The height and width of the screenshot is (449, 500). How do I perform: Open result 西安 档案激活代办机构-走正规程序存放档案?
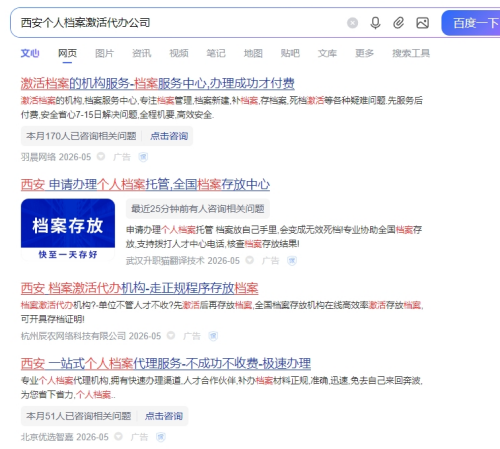click(x=139, y=288)
